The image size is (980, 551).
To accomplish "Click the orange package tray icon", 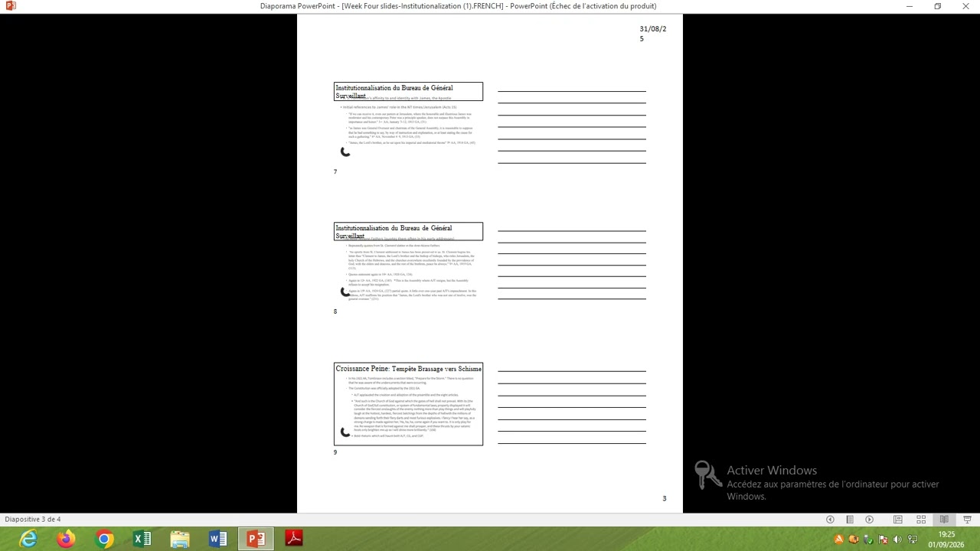I will (853, 540).
